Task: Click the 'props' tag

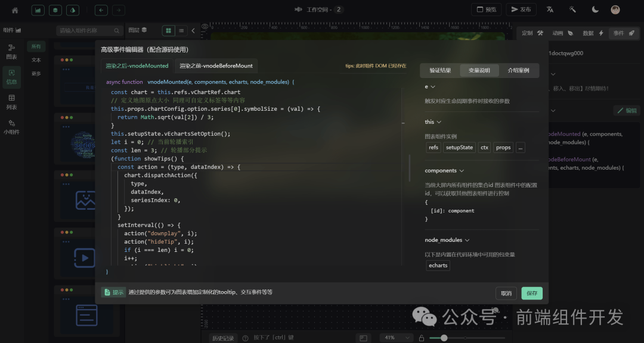Action: 503,148
